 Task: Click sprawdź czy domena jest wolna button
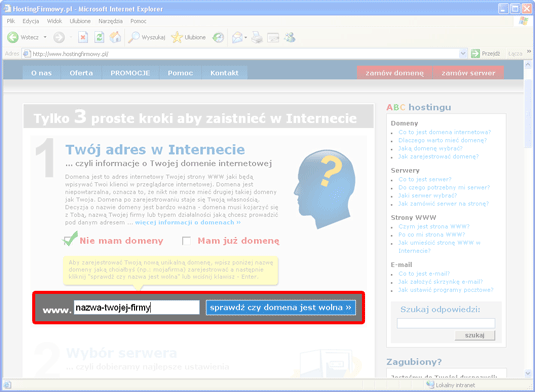pos(280,307)
